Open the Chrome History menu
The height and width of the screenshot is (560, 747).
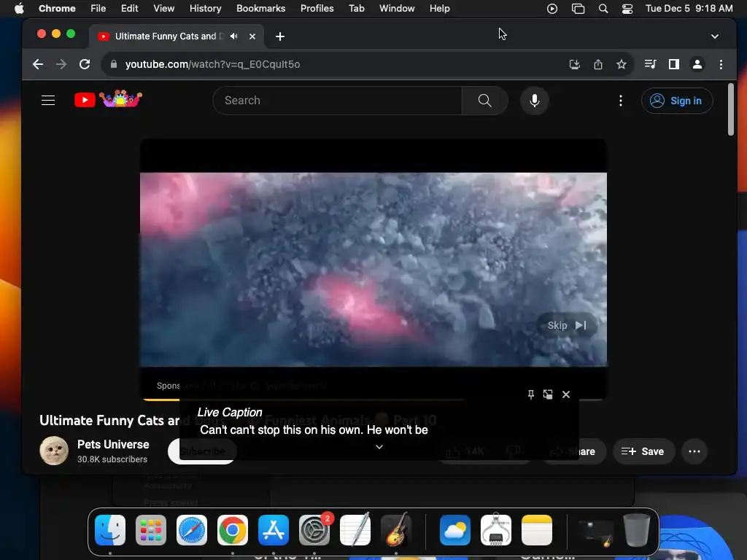(205, 9)
